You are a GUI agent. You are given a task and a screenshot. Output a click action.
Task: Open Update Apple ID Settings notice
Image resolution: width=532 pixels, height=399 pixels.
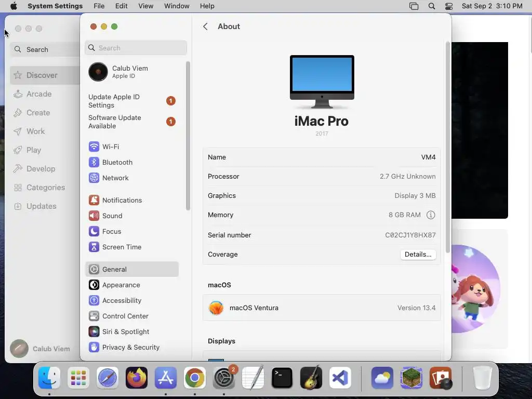click(x=131, y=101)
